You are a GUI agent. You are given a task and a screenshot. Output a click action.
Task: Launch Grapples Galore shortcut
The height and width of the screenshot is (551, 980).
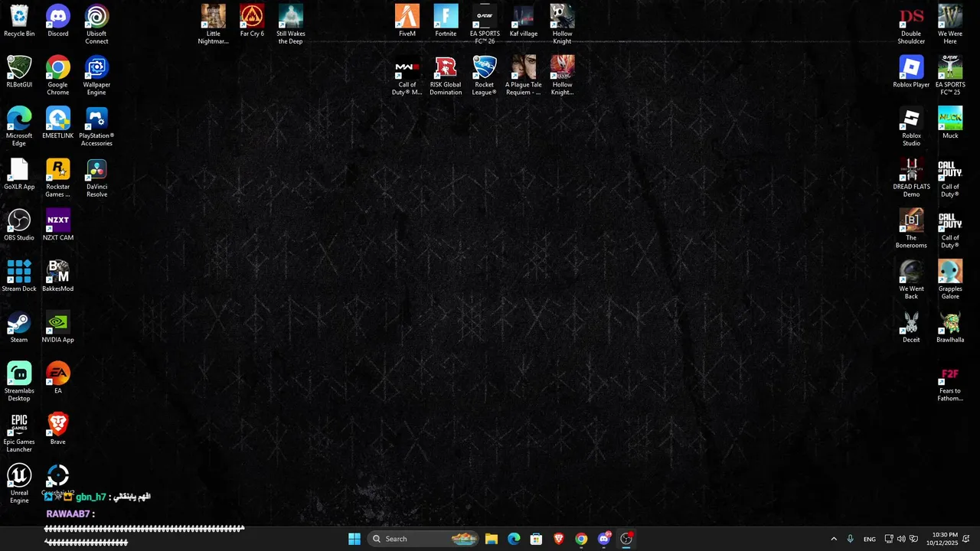click(950, 280)
